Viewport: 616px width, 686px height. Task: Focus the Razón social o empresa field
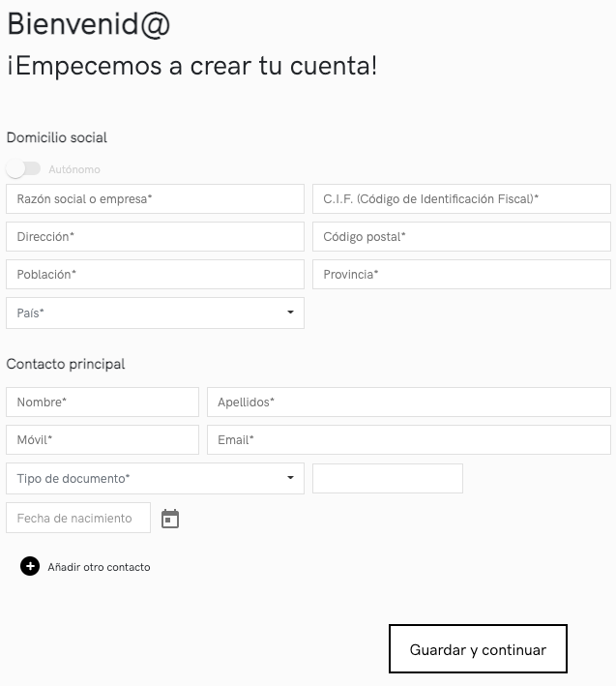pyautogui.click(x=155, y=199)
